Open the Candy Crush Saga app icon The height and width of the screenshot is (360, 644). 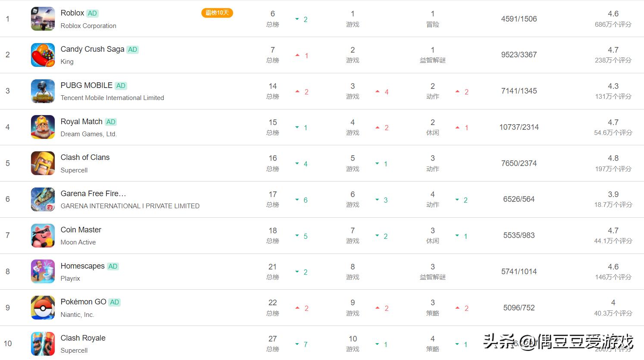[43, 55]
